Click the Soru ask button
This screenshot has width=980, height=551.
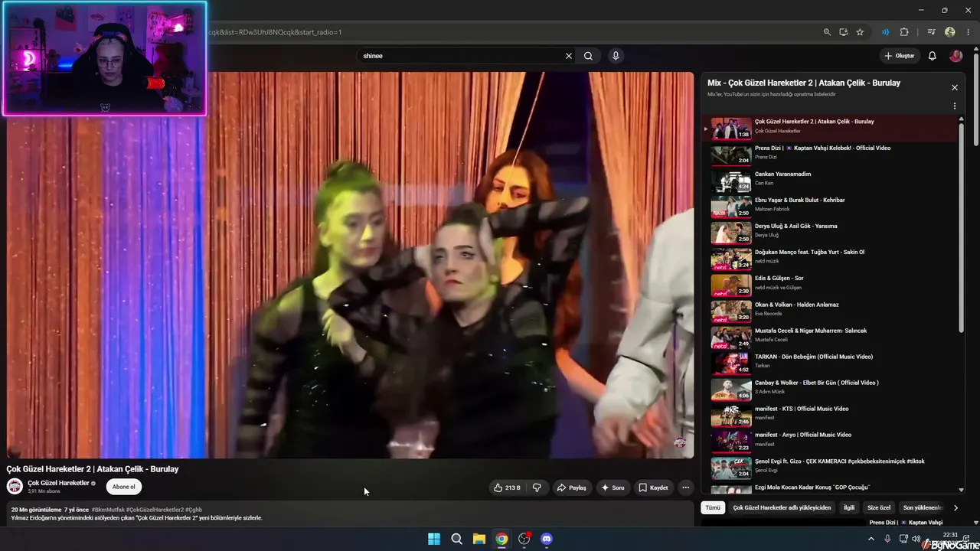[x=612, y=487]
